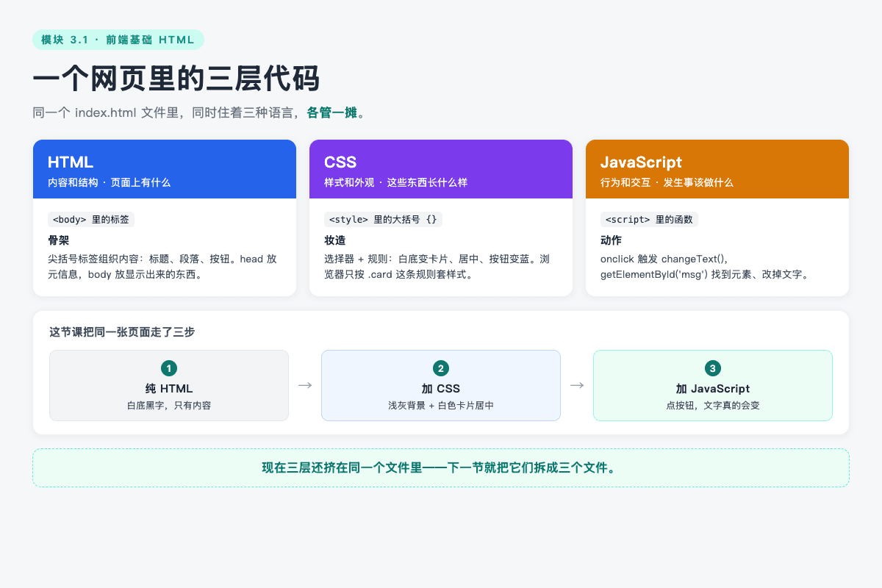The height and width of the screenshot is (588, 882).
Task: Click the caption 浅灰背景 + 白色卡片居中
Action: click(x=441, y=405)
